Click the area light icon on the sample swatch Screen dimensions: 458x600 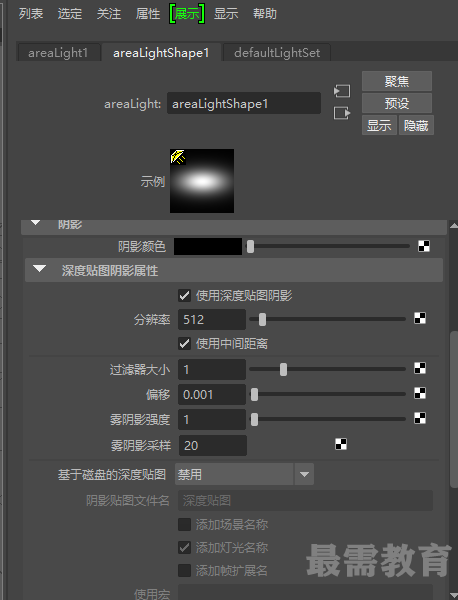tap(178, 157)
